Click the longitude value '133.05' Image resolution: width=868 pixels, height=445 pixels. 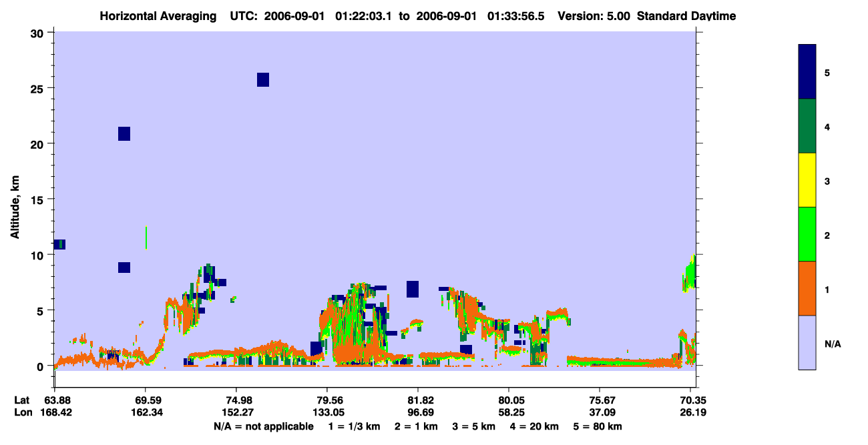[327, 412]
